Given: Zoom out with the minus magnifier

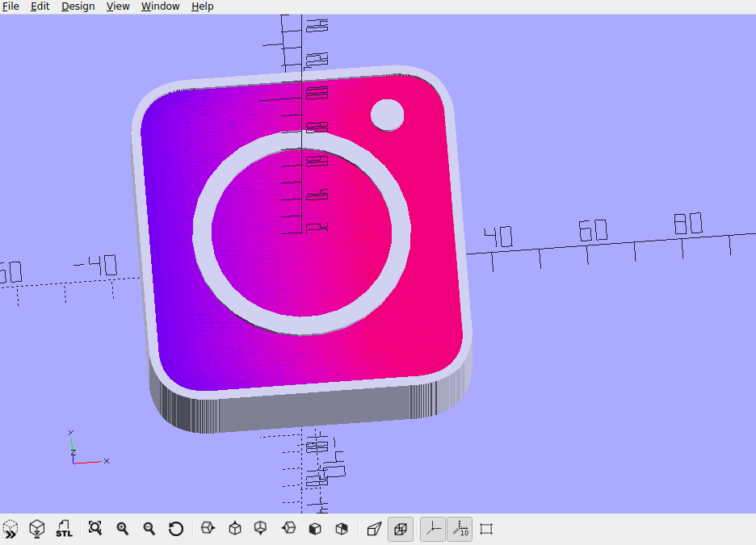Looking at the screenshot, I should click(x=149, y=529).
